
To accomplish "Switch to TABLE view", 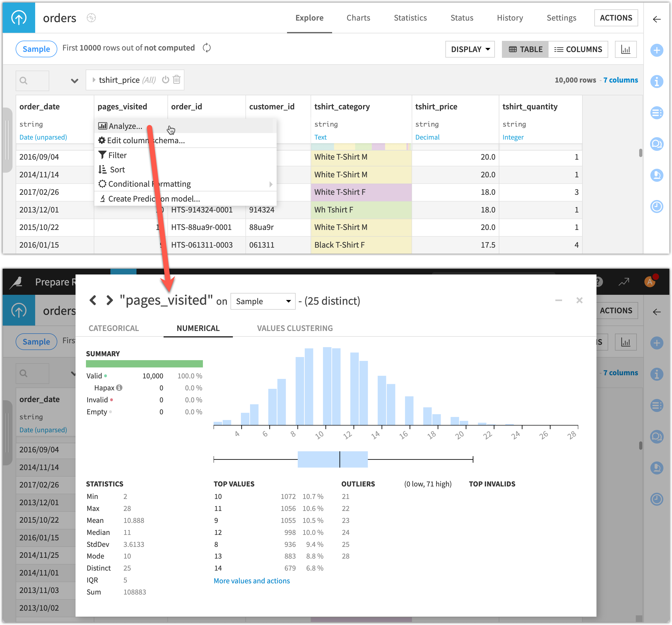I will [525, 49].
